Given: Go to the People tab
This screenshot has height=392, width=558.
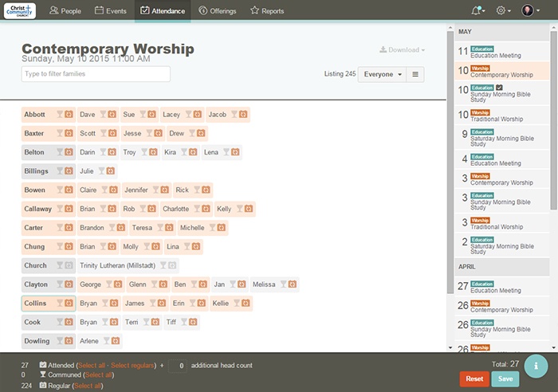Looking at the screenshot, I should click(65, 11).
